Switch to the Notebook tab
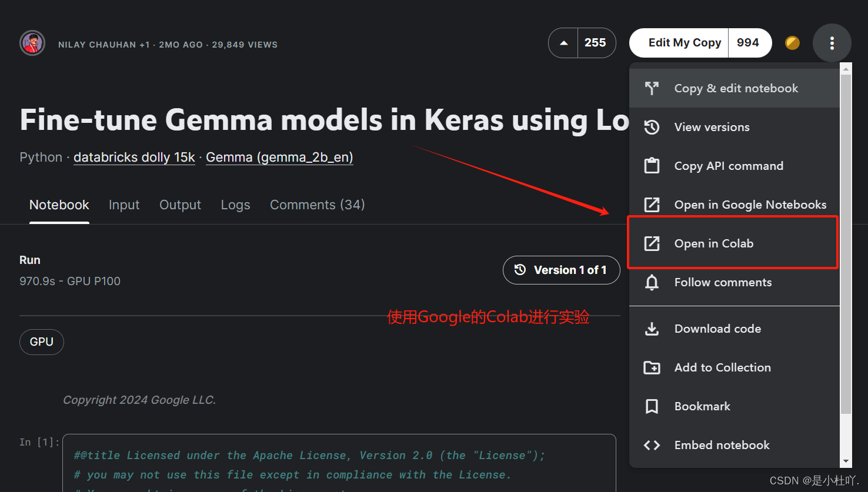Screen dimensions: 868x492 (x=59, y=205)
